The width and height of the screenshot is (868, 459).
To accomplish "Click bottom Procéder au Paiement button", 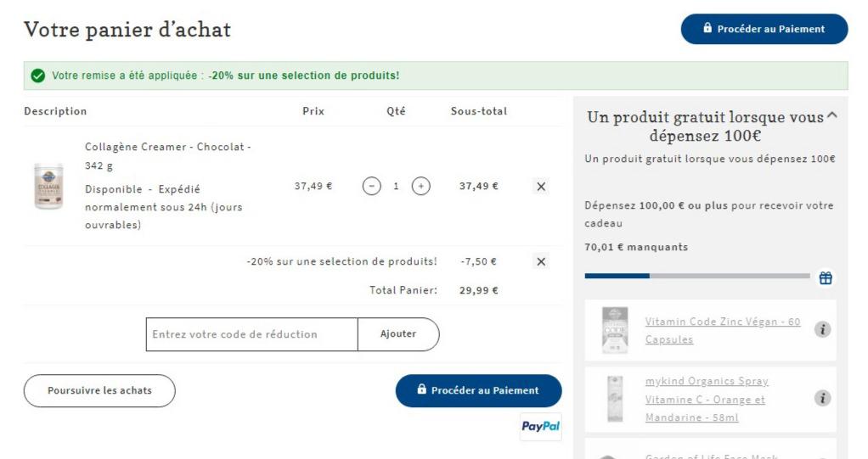I will point(478,390).
